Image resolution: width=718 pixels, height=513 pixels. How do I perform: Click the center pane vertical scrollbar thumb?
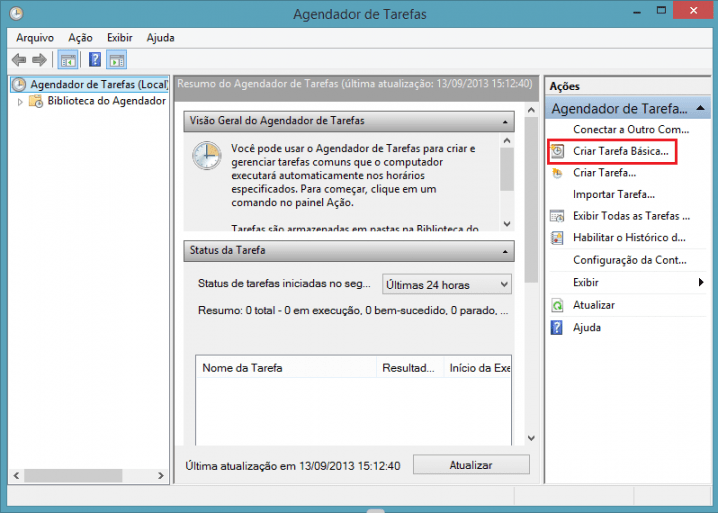(x=531, y=200)
